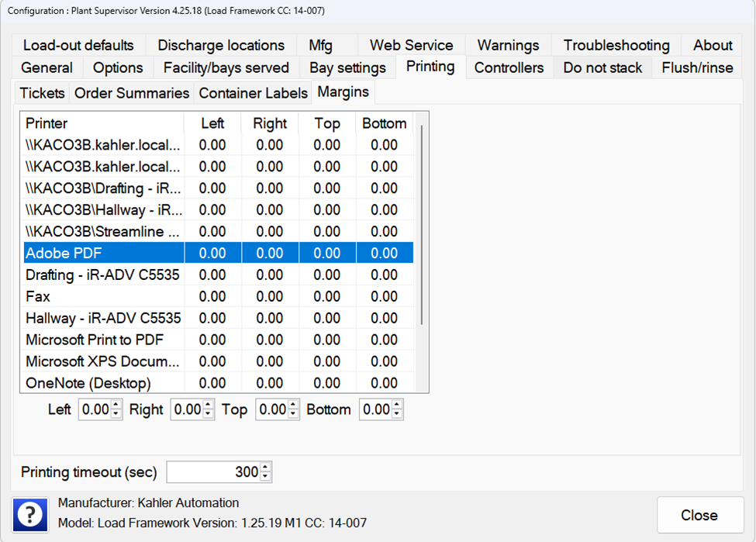Switch to the Tickets sub-tab
756x542 pixels.
coord(42,93)
